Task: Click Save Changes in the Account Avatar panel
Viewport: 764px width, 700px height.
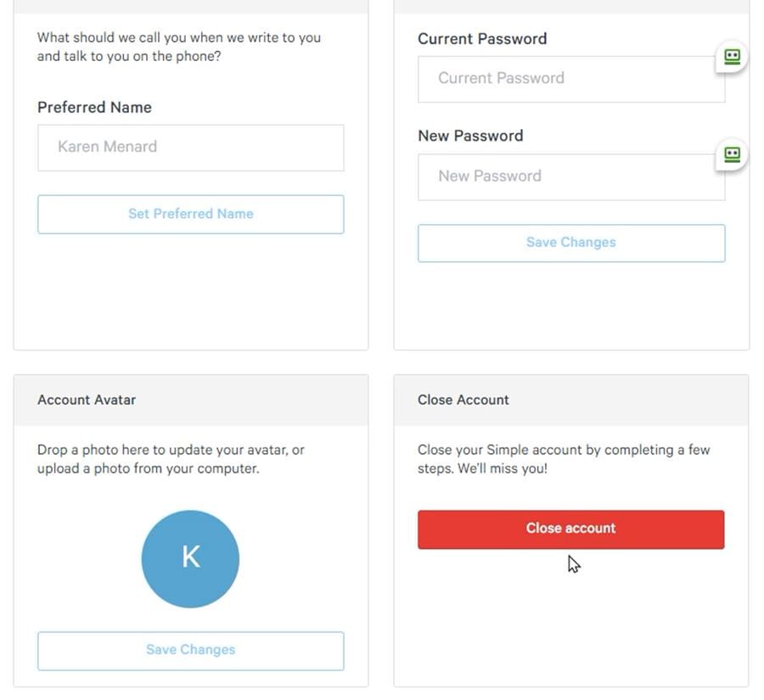Action: (x=190, y=649)
